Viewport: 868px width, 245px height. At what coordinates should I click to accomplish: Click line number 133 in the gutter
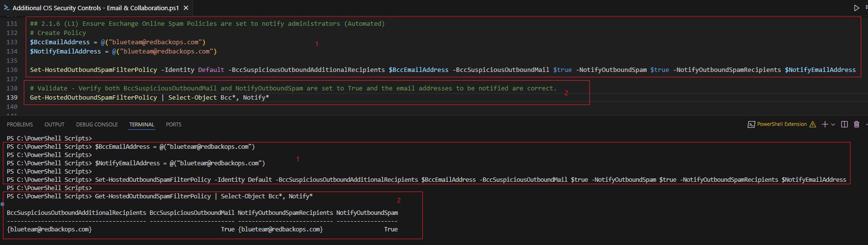(x=12, y=42)
